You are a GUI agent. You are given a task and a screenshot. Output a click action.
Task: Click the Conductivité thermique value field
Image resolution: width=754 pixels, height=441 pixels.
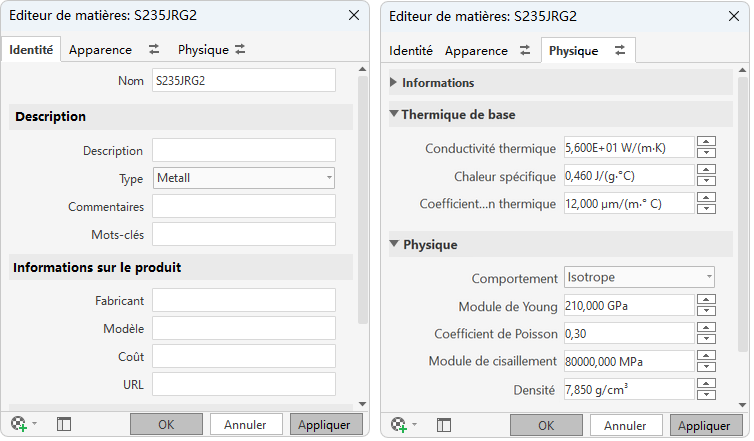[x=629, y=147]
